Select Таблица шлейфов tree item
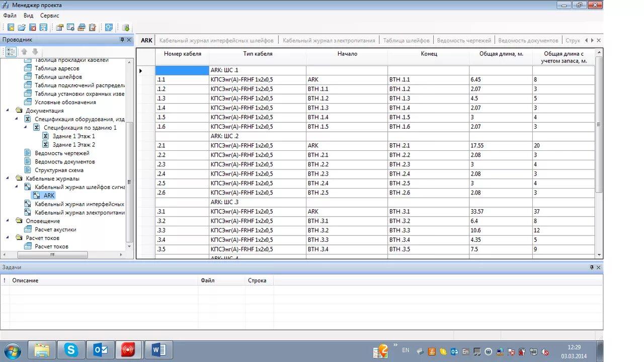The width and height of the screenshot is (644, 362). tap(58, 77)
